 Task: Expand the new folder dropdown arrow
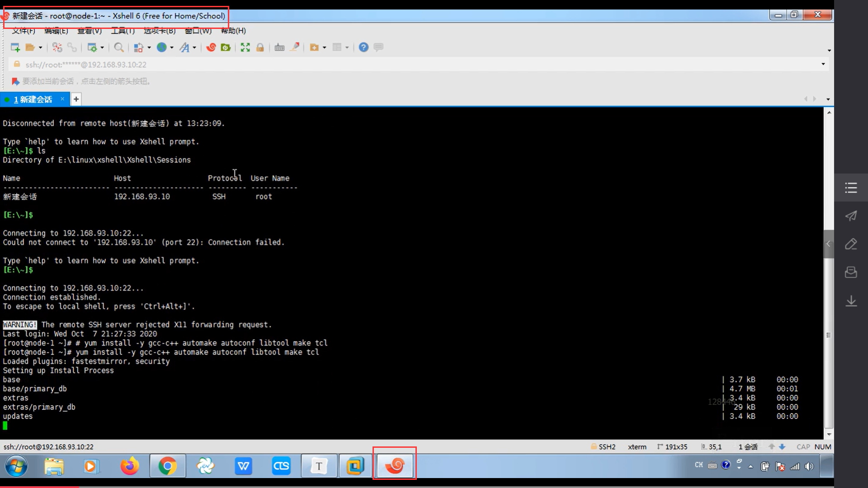pos(324,47)
